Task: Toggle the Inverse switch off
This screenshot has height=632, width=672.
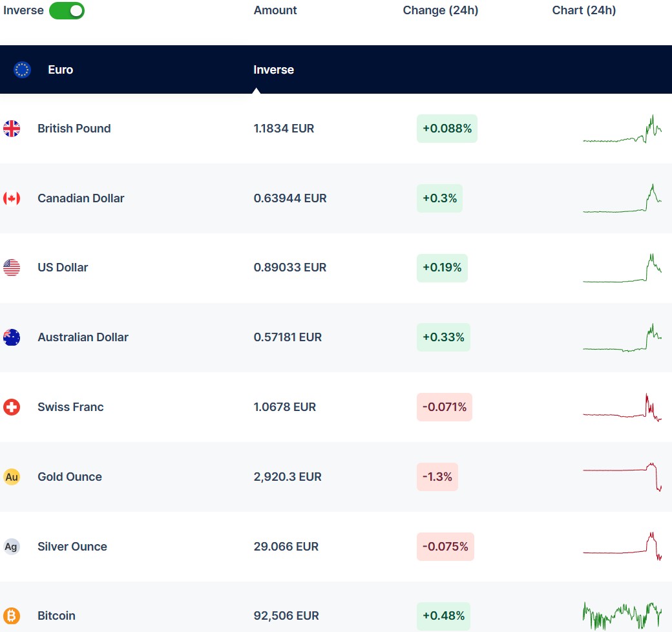Action: [x=67, y=10]
